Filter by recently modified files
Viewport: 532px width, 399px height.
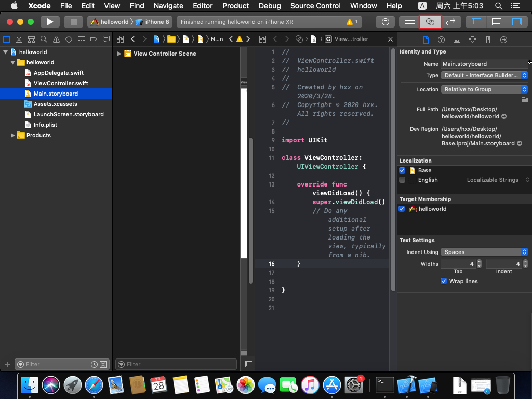point(95,364)
